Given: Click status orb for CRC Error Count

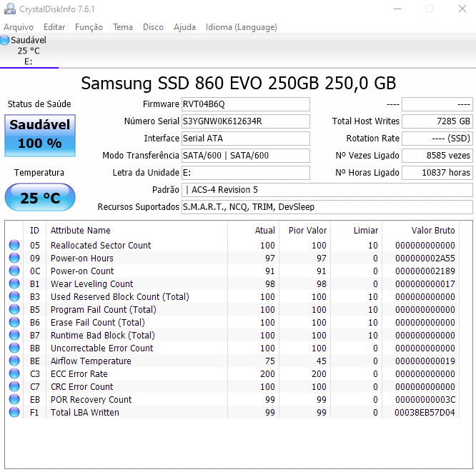Looking at the screenshot, I should click(x=14, y=386).
